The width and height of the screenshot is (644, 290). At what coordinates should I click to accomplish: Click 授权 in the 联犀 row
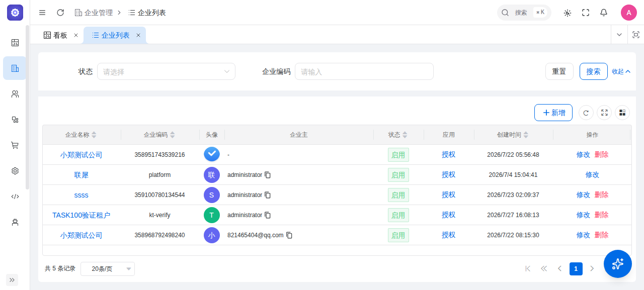[x=449, y=174]
